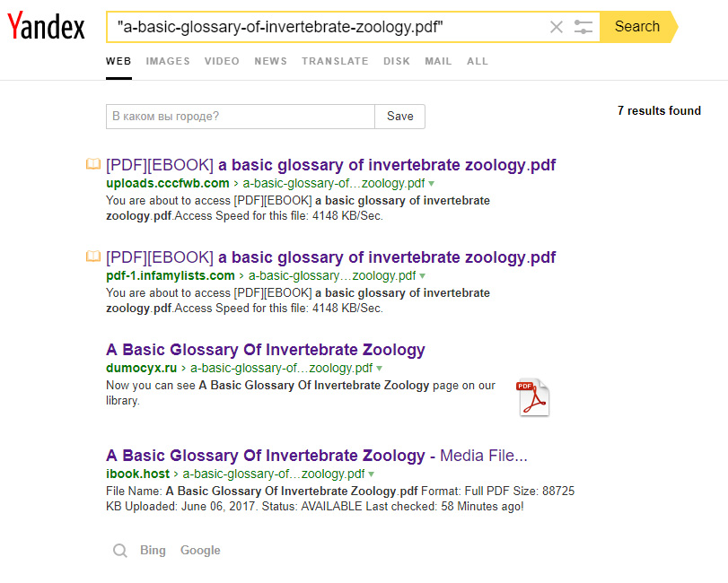Open the dumocyx.ru result title link
Screen dimensions: 728x583
coord(266,350)
